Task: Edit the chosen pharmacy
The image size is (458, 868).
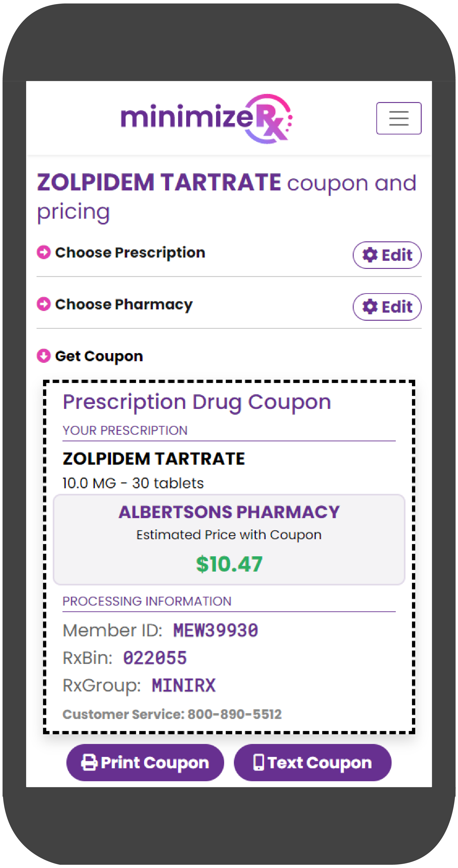Action: pyautogui.click(x=387, y=307)
